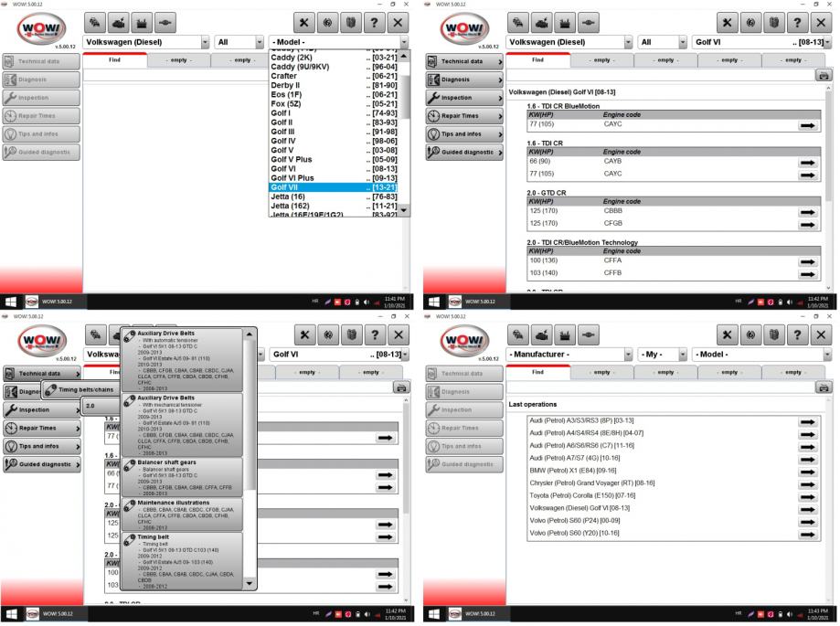Open the book icon in top-left window
This screenshot has width=840, height=626.
351,23
